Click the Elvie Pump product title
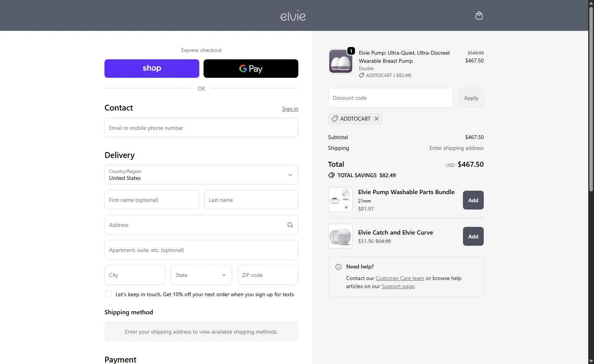The width and height of the screenshot is (594, 364). coord(404,57)
